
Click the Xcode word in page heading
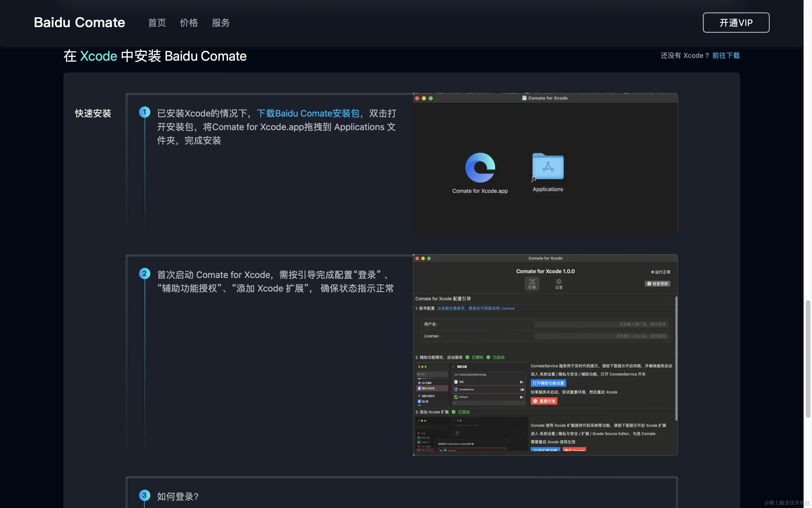pyautogui.click(x=99, y=56)
